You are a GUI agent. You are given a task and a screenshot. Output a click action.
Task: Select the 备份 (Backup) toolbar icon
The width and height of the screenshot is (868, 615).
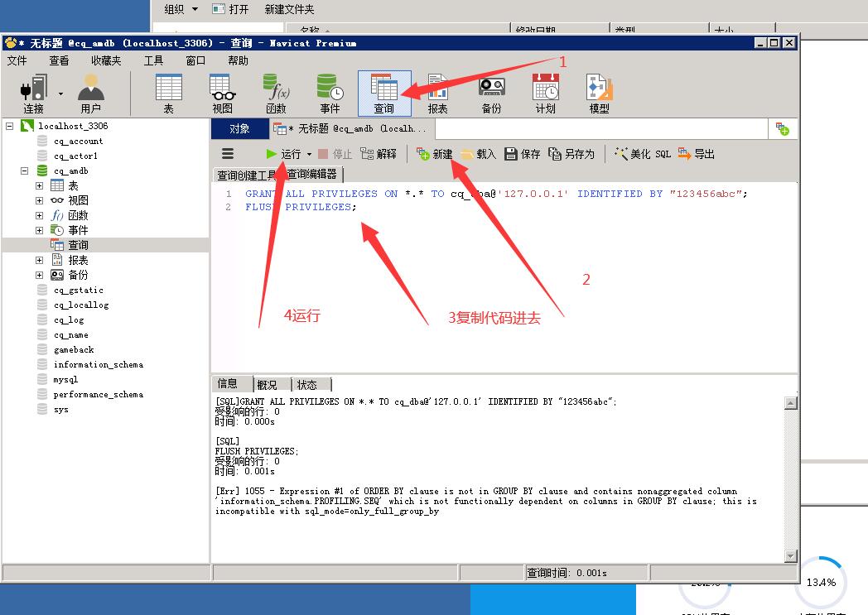point(491,93)
